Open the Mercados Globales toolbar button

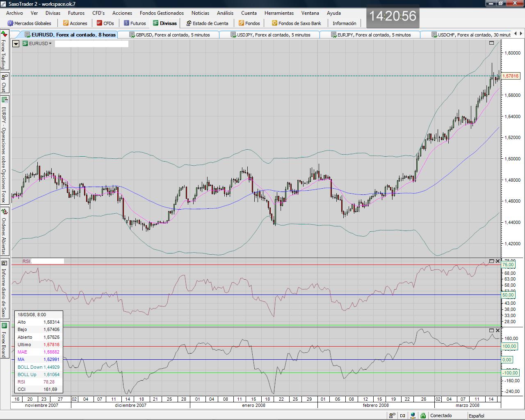(x=29, y=23)
